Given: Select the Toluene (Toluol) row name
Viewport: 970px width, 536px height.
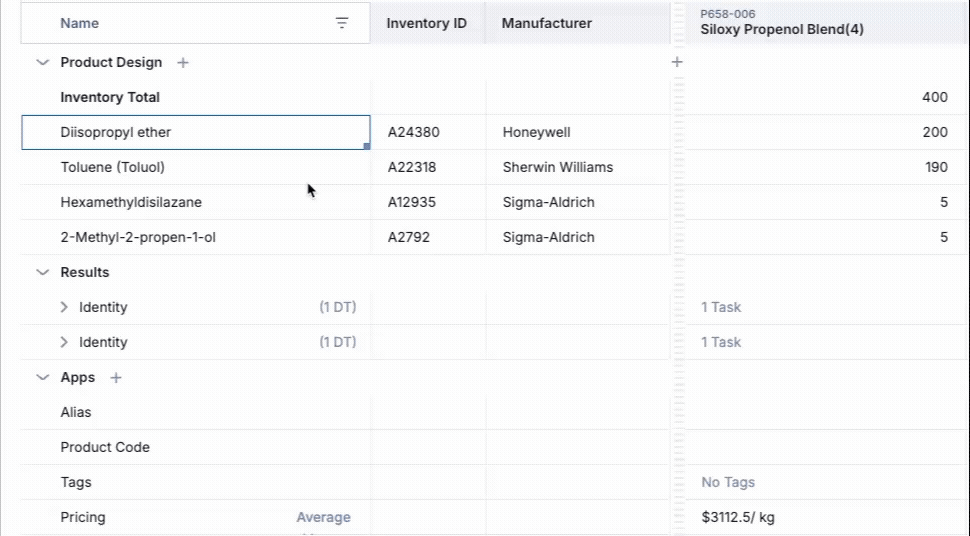Looking at the screenshot, I should pyautogui.click(x=113, y=167).
